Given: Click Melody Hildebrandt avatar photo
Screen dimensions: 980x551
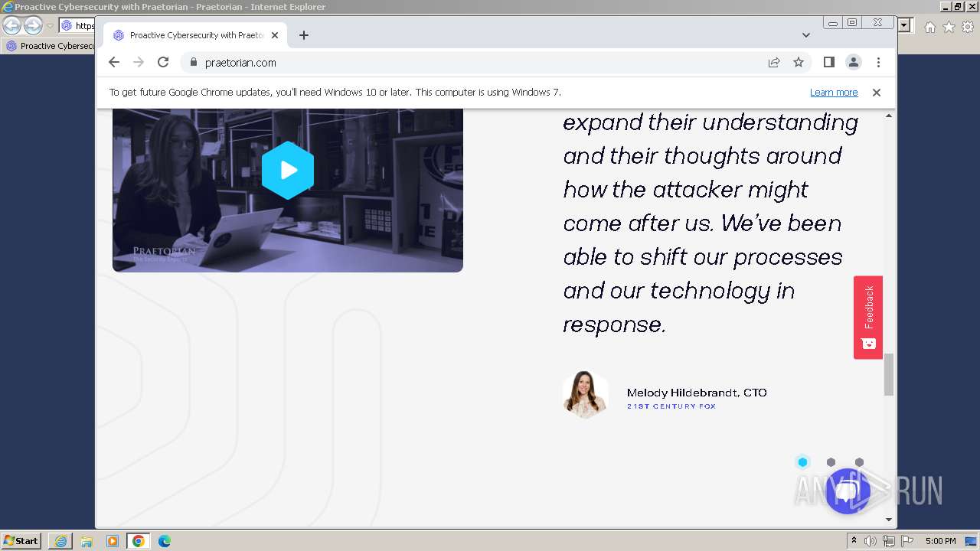Looking at the screenshot, I should [x=586, y=395].
